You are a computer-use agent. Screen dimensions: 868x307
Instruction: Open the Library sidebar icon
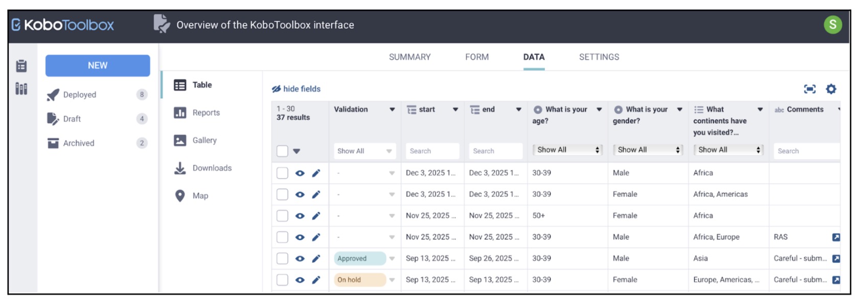tap(21, 89)
